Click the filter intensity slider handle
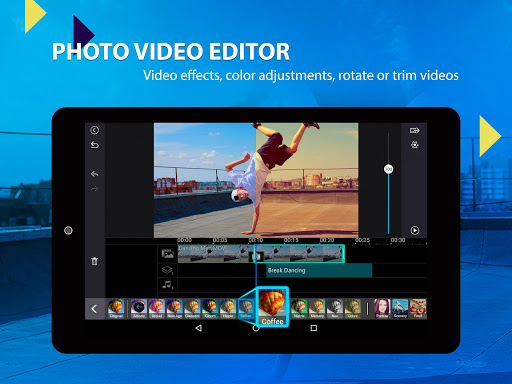 tap(388, 169)
